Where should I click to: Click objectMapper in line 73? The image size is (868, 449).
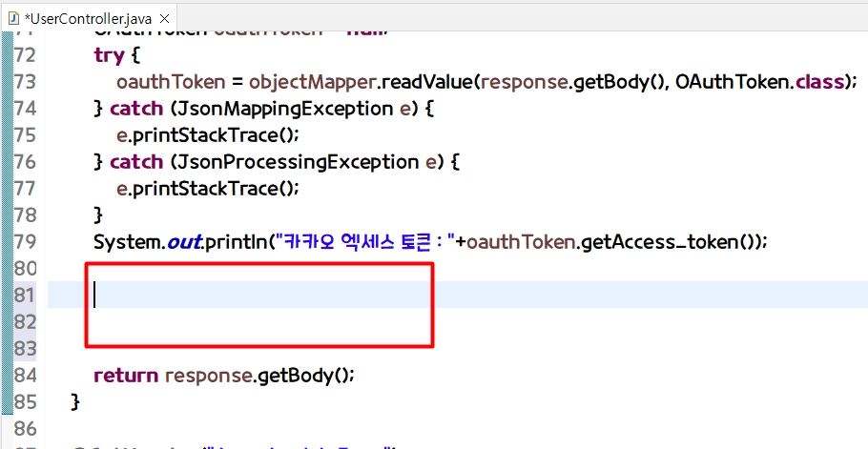[313, 82]
